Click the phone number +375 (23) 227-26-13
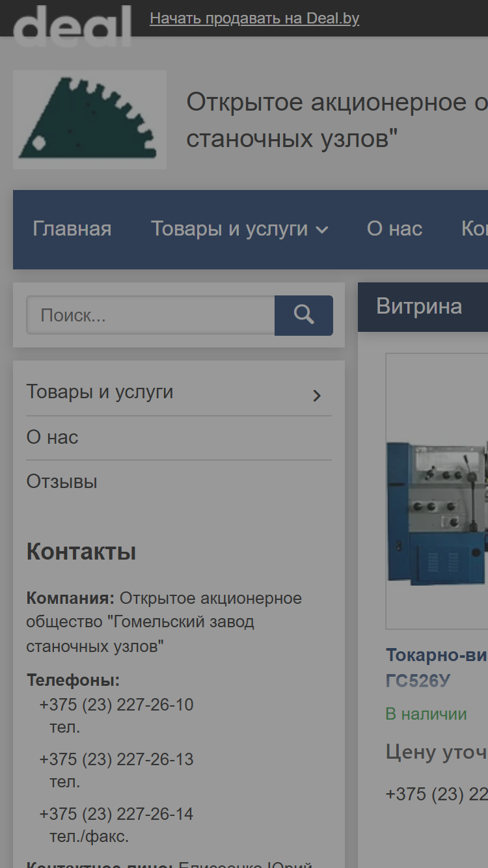This screenshot has height=868, width=488. (x=116, y=759)
